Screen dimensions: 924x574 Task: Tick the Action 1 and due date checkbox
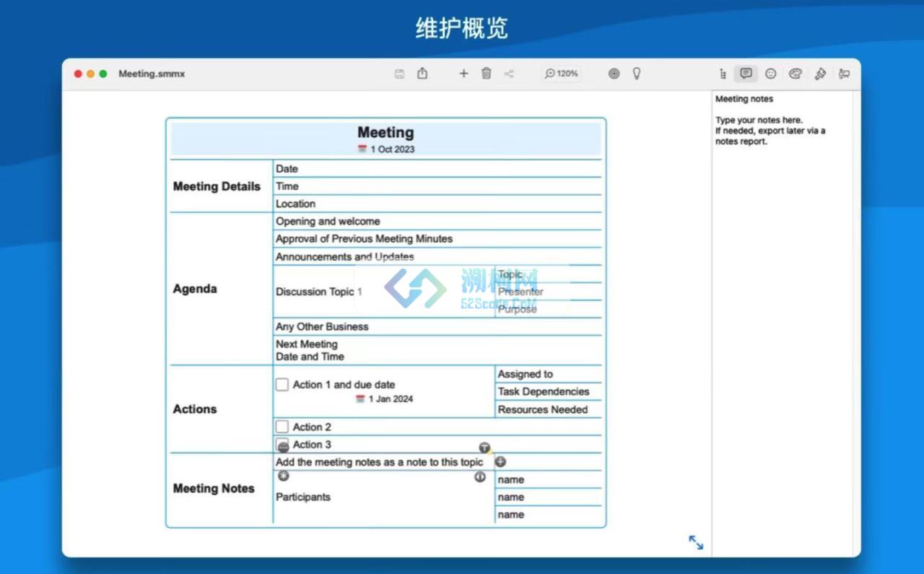[x=282, y=385]
